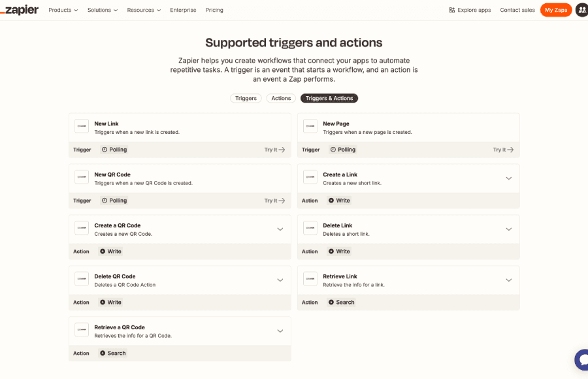Select the Actions filter pill

pos(280,98)
